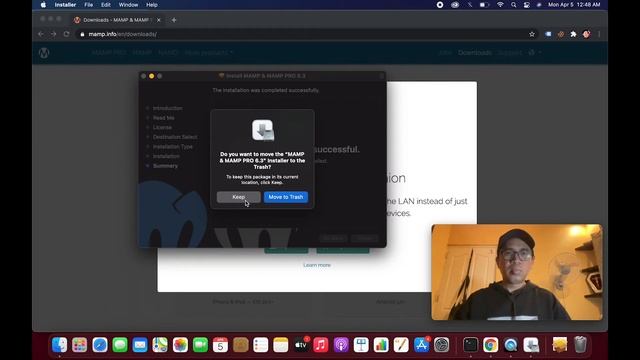Open Numbers from the Dock

coord(381,345)
